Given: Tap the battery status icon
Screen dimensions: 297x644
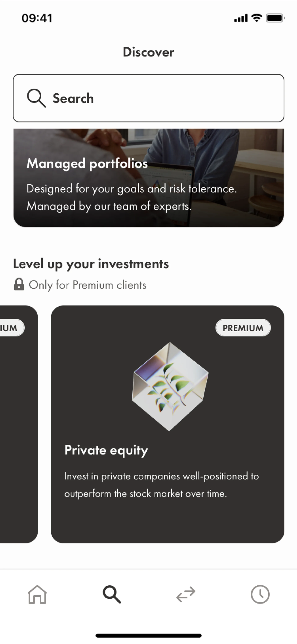Looking at the screenshot, I should tap(275, 18).
